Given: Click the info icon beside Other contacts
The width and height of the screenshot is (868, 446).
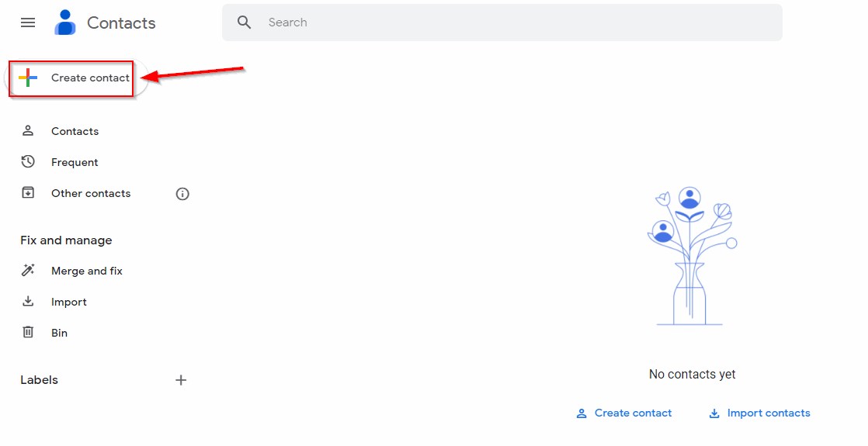Looking at the screenshot, I should tap(182, 194).
